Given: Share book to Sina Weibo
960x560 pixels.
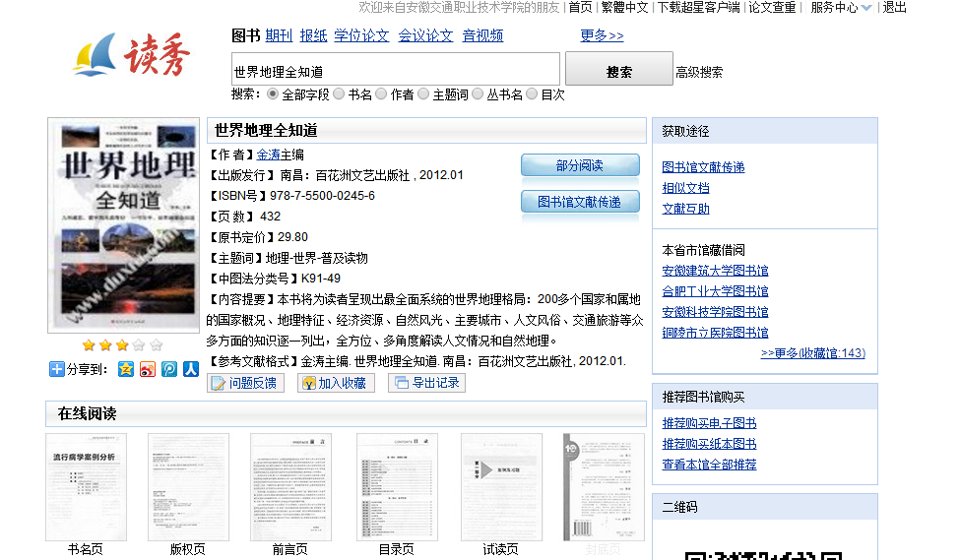Looking at the screenshot, I should pyautogui.click(x=148, y=369).
